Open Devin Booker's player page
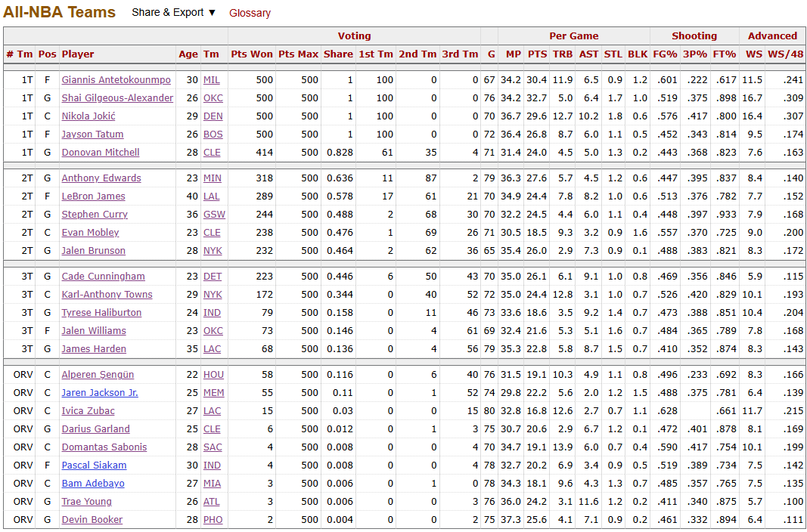Image resolution: width=807 pixels, height=532 pixels. click(92, 520)
